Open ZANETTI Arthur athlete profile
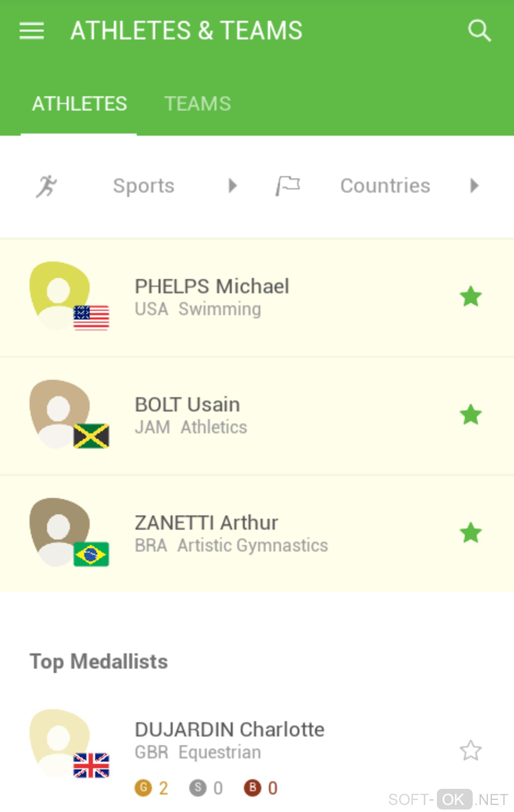This screenshot has height=812, width=514. [x=207, y=523]
